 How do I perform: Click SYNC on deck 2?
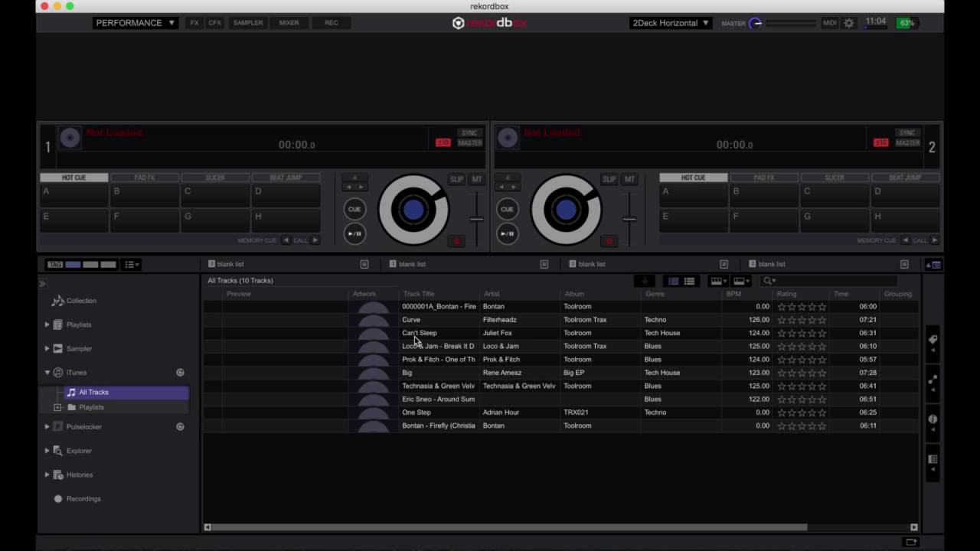coord(907,133)
